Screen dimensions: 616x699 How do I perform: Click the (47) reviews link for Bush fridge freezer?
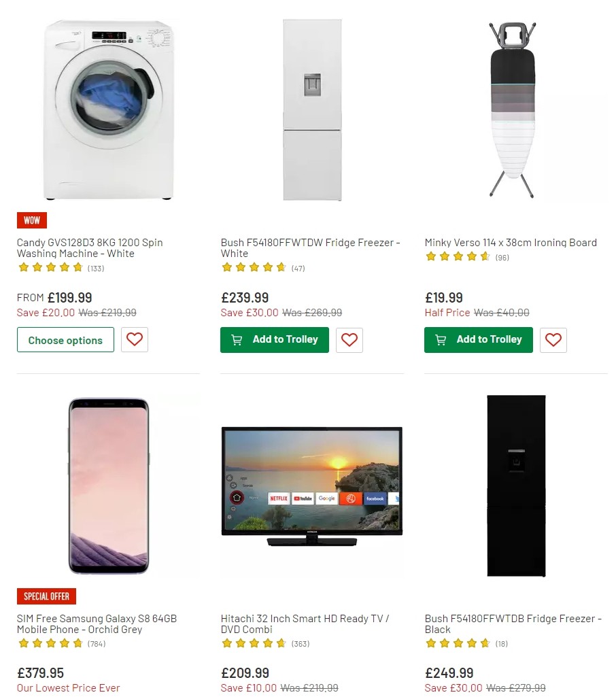pos(299,268)
